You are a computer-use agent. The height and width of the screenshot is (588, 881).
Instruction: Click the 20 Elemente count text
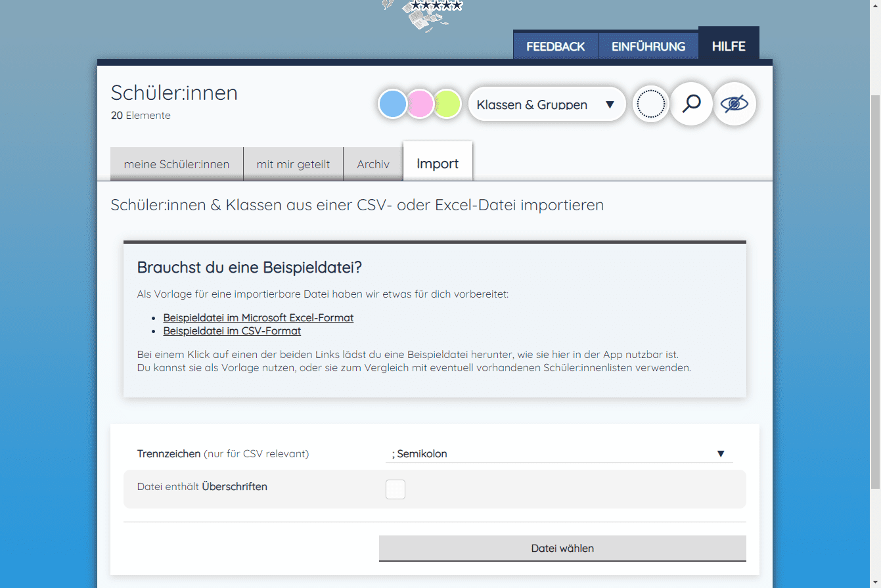coord(141,116)
